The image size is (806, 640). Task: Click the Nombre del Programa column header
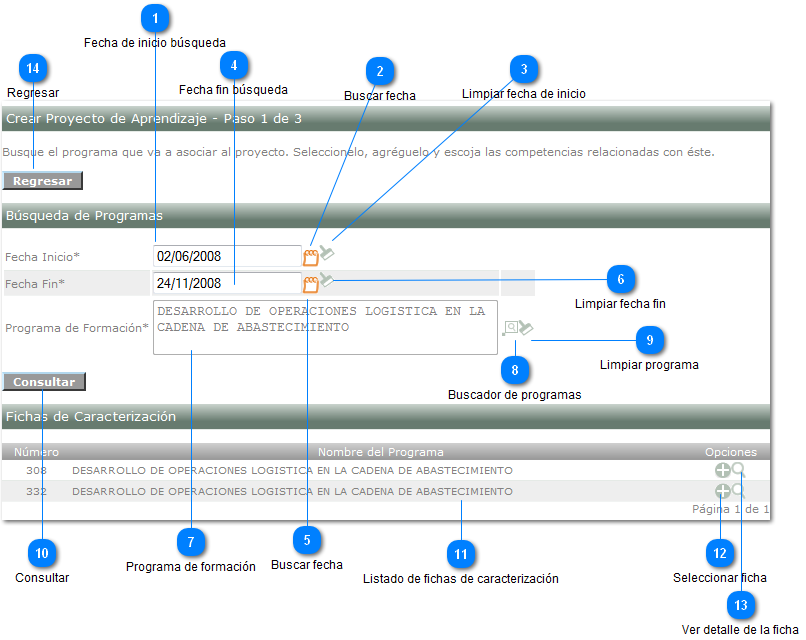tap(380, 452)
